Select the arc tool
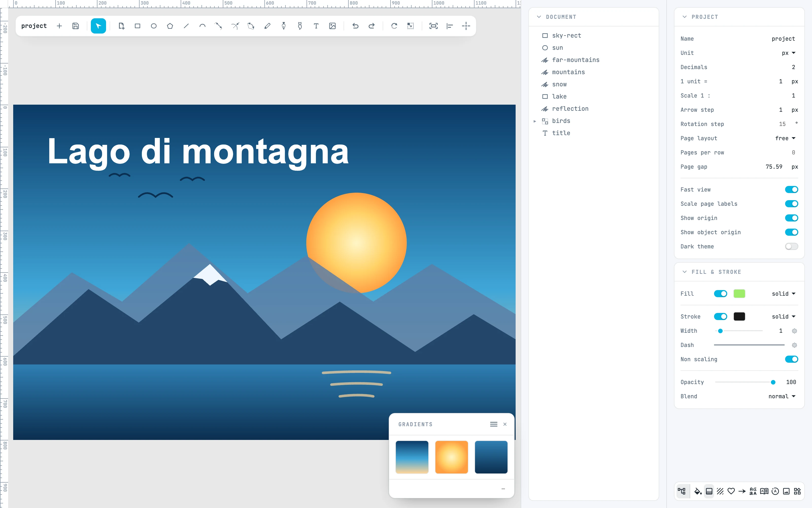812x508 pixels. point(202,26)
